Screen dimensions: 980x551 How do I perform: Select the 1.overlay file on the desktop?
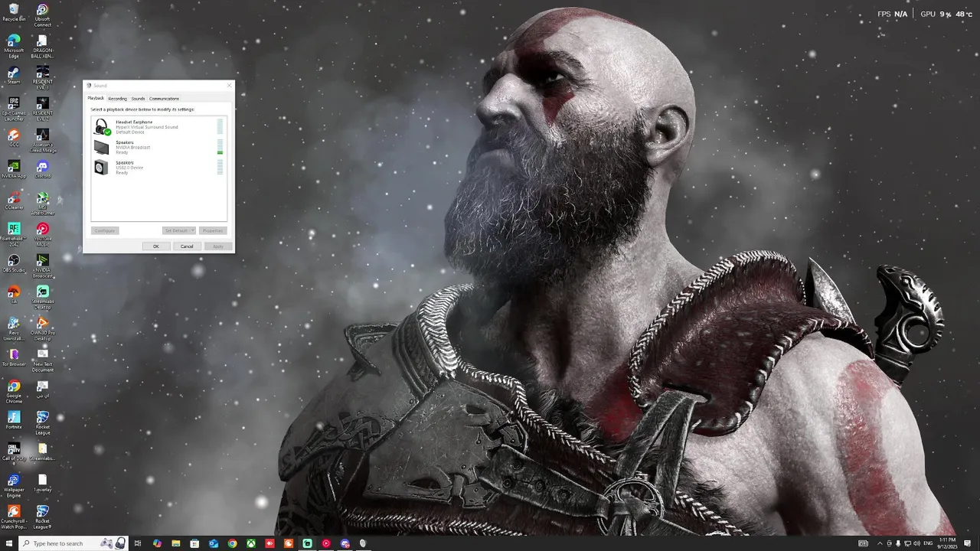tap(43, 483)
